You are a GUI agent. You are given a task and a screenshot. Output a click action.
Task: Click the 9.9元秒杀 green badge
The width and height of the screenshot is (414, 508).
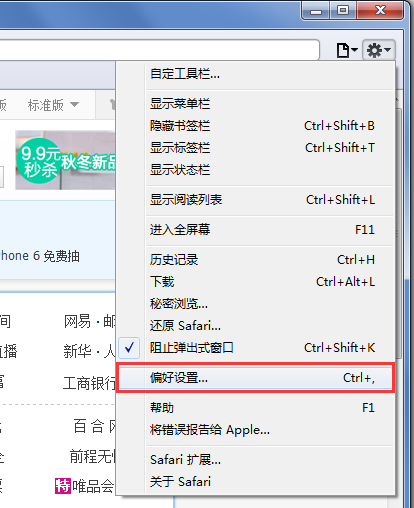coord(38,161)
